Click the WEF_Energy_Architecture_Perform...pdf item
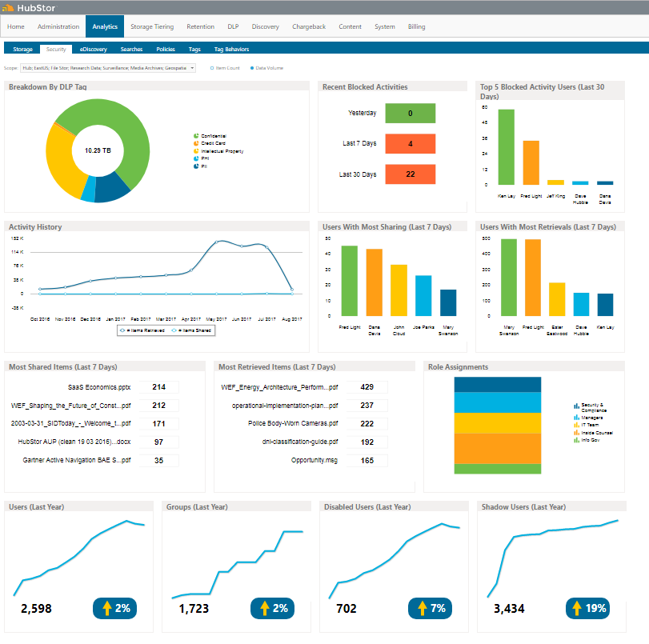Screen dimensions: 649x644 tap(279, 387)
